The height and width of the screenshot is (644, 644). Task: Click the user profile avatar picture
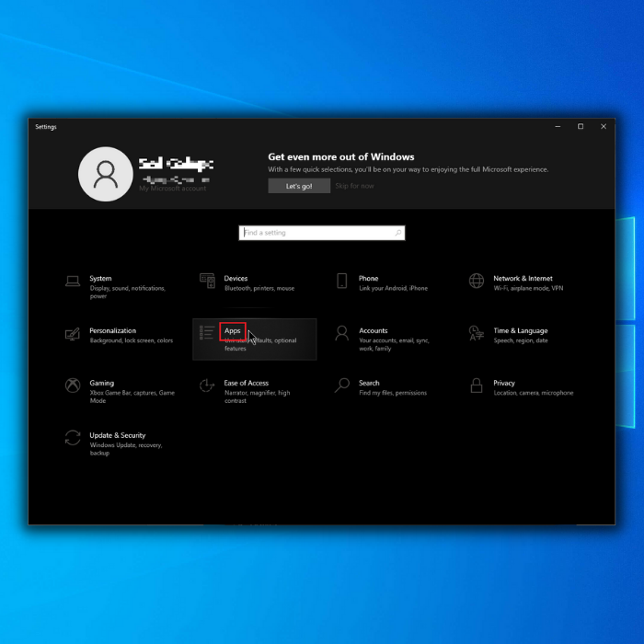point(106,174)
